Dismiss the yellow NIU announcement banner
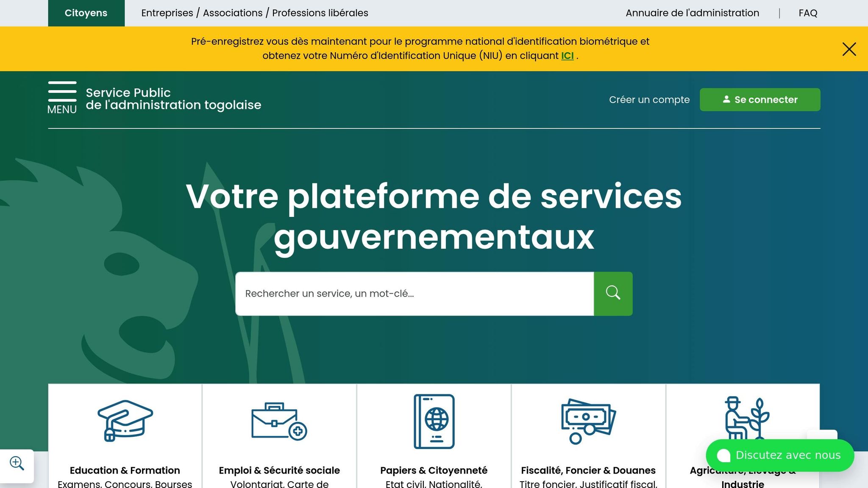Screen dimensions: 868x488 [849, 49]
